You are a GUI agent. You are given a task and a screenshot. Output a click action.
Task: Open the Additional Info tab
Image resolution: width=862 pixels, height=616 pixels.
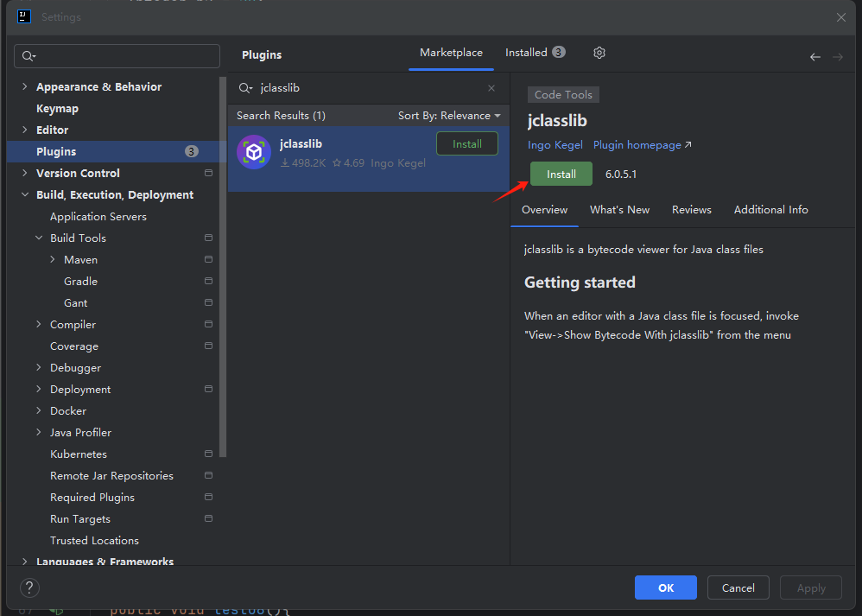pos(770,210)
